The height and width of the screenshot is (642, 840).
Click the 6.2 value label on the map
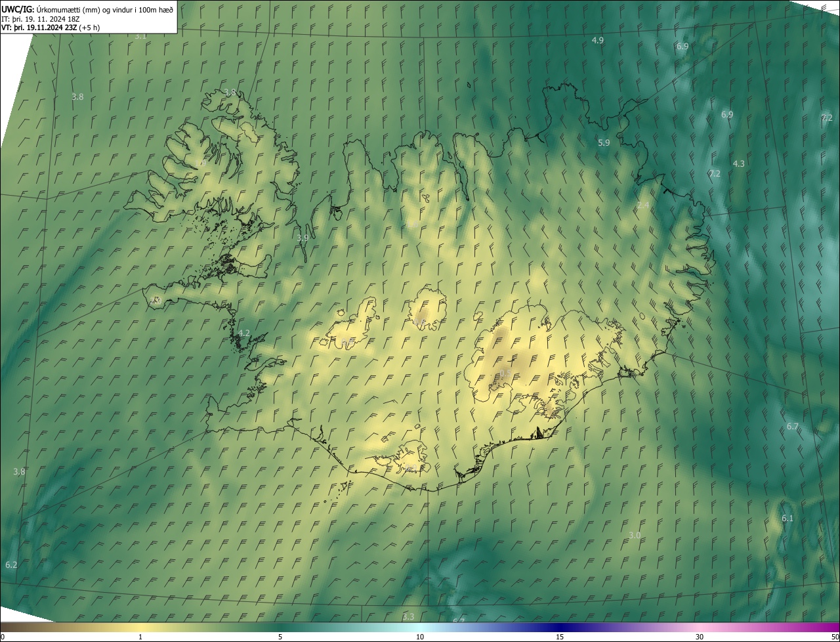coord(11,565)
